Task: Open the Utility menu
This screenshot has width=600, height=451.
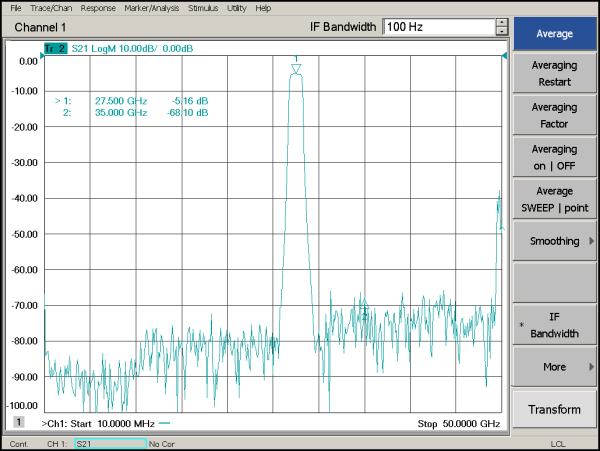Action: (236, 8)
